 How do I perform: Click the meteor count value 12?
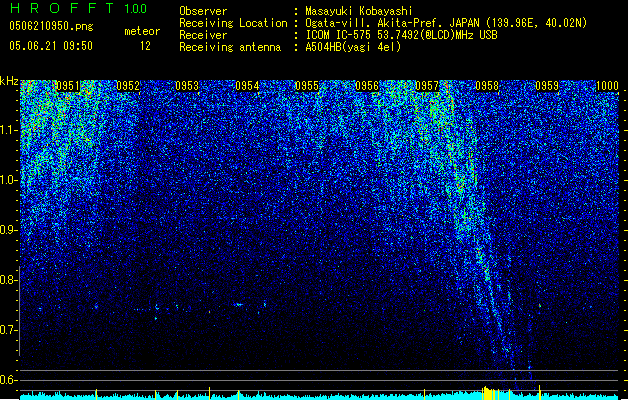click(145, 46)
